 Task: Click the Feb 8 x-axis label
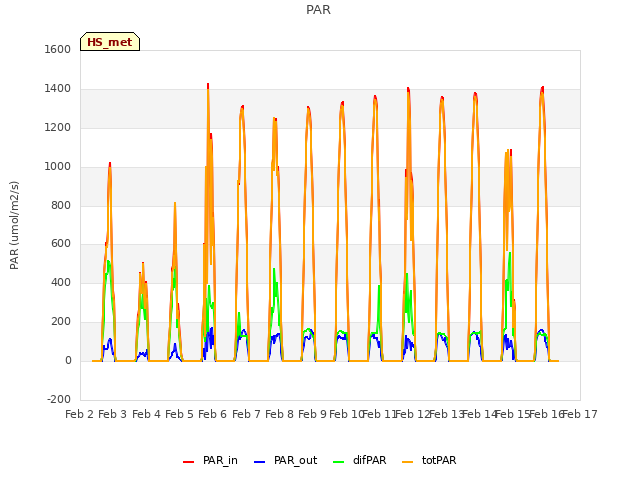[x=279, y=414]
